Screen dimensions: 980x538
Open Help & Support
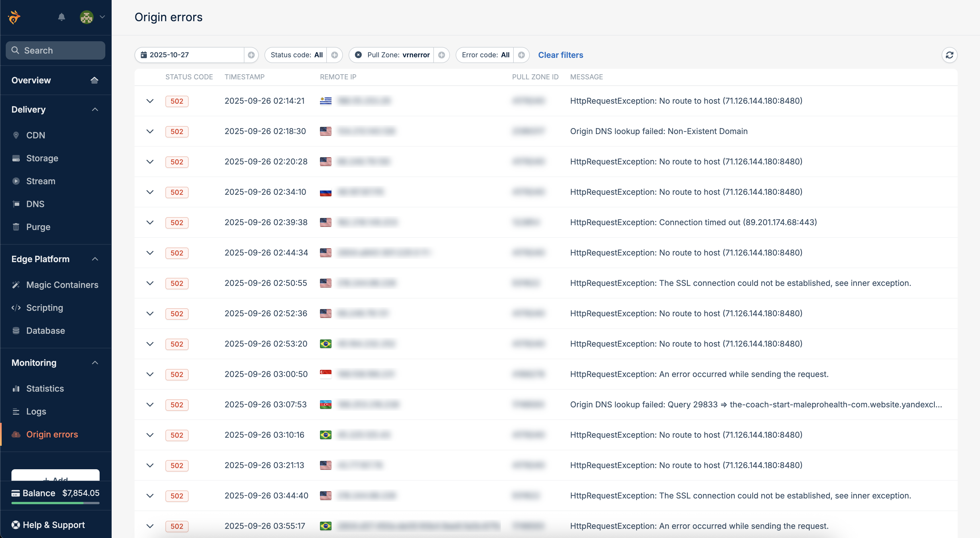[53, 525]
